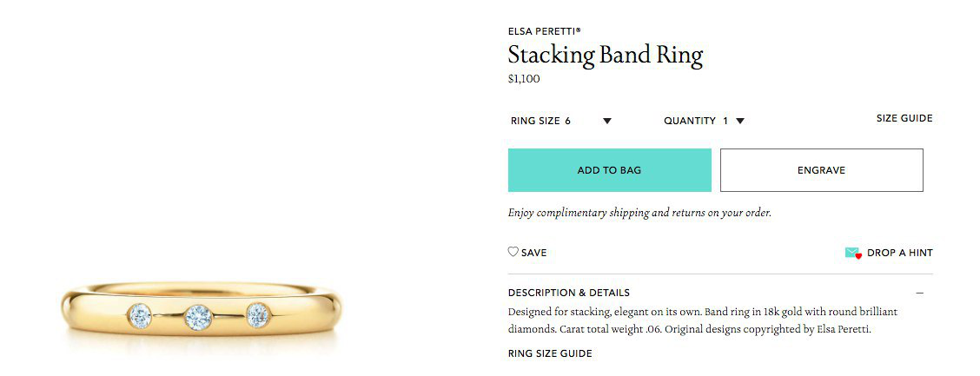Screen dimensions: 980x376
Task: Click the $1,100 price text
Action: 524,79
